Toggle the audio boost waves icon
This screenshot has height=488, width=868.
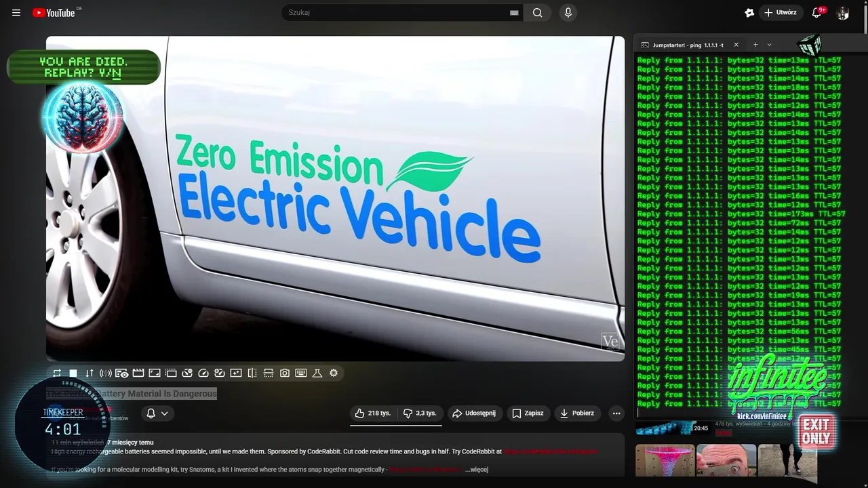click(x=106, y=373)
